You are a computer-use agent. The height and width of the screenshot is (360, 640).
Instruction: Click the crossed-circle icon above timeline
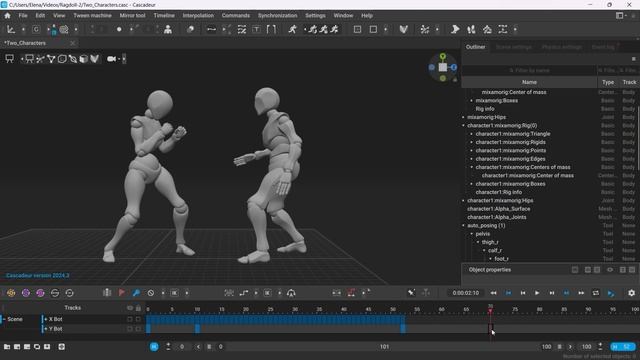[x=151, y=293]
